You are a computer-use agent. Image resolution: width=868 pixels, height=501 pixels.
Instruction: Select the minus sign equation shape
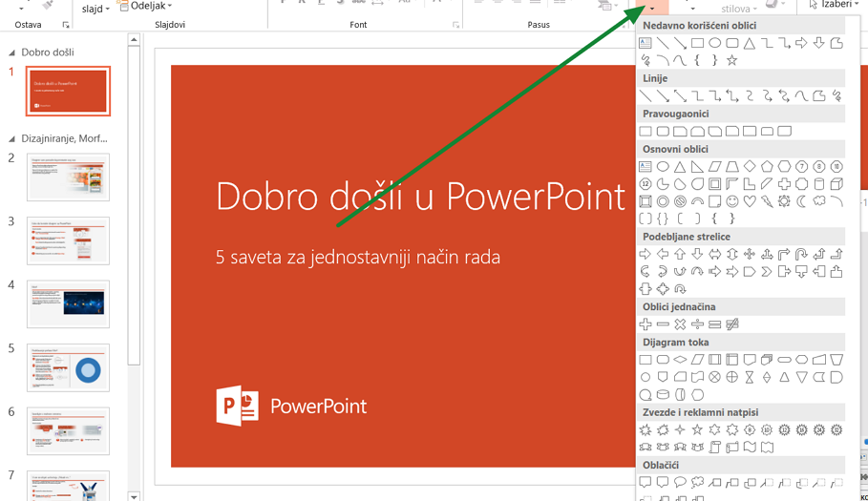(x=663, y=324)
